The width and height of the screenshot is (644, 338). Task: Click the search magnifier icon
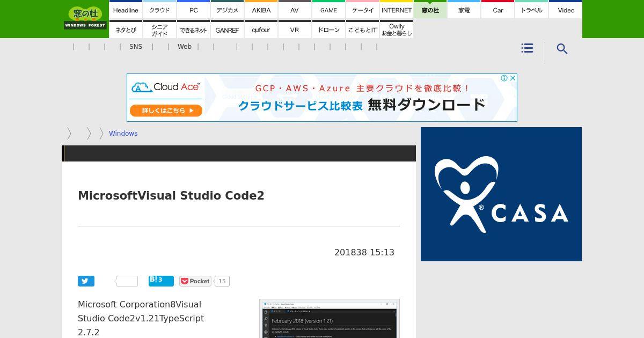(x=562, y=49)
